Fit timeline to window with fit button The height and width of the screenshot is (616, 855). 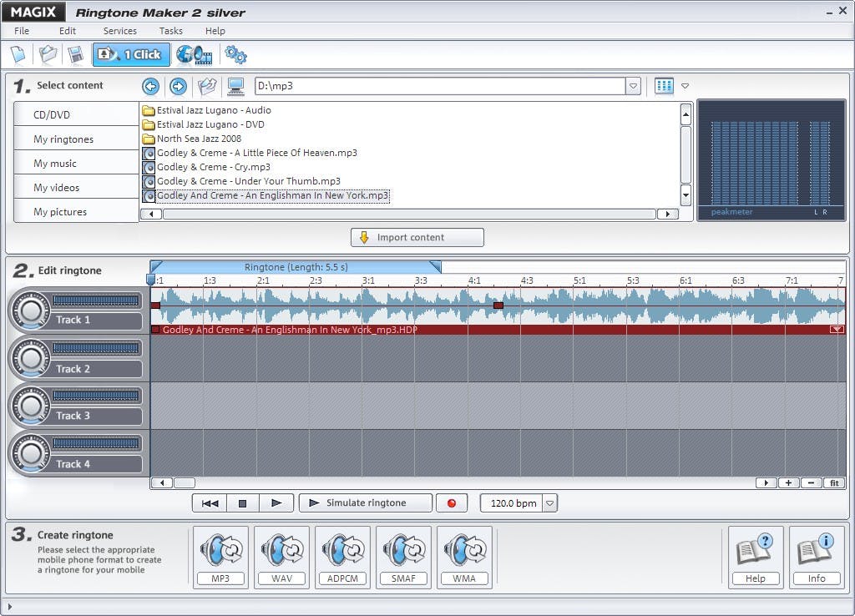click(x=834, y=482)
